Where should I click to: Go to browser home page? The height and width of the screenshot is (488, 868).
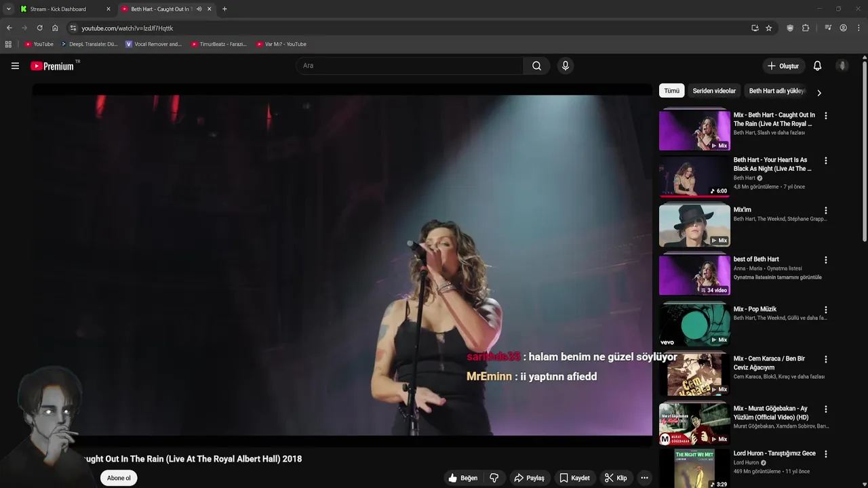click(55, 28)
